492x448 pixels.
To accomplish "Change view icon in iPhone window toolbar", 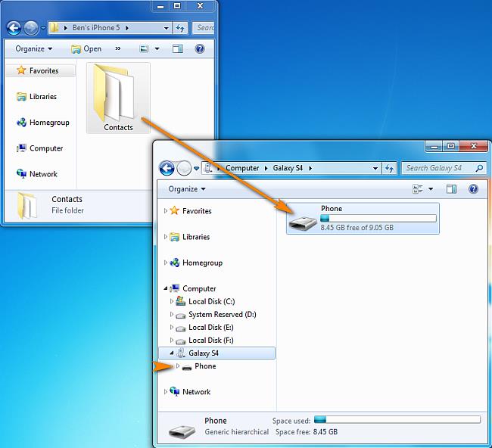I will point(144,48).
